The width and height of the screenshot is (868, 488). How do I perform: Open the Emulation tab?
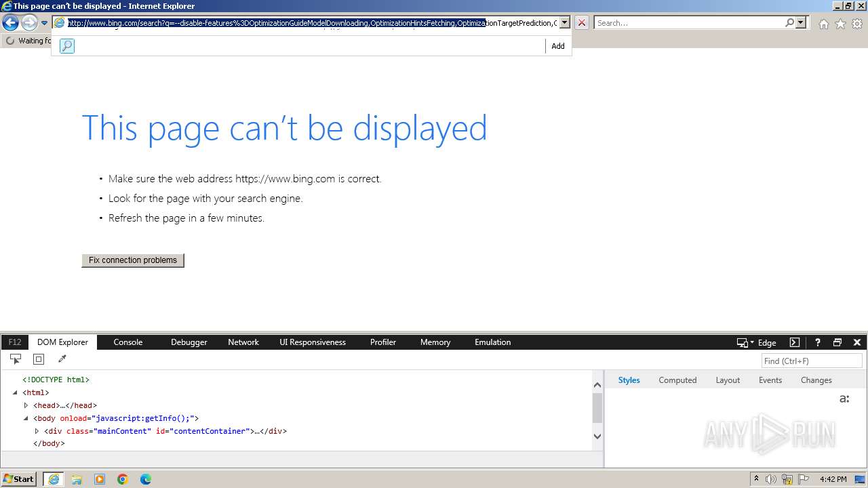(x=493, y=342)
